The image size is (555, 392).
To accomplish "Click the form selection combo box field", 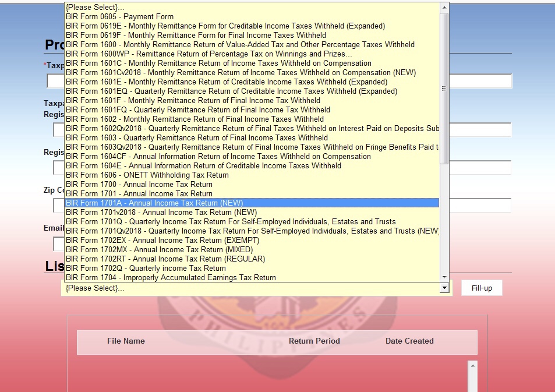I will tap(250, 288).
